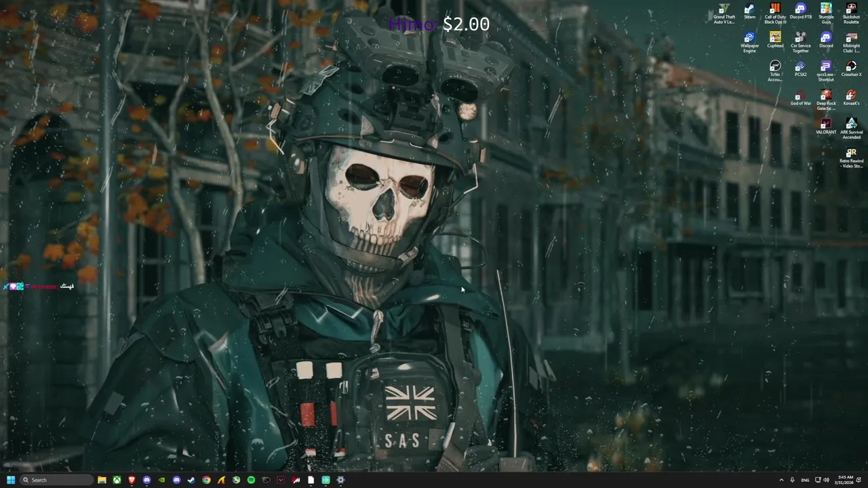Expand the hidden system tray icons
This screenshot has height=488, width=868.
pos(781,480)
